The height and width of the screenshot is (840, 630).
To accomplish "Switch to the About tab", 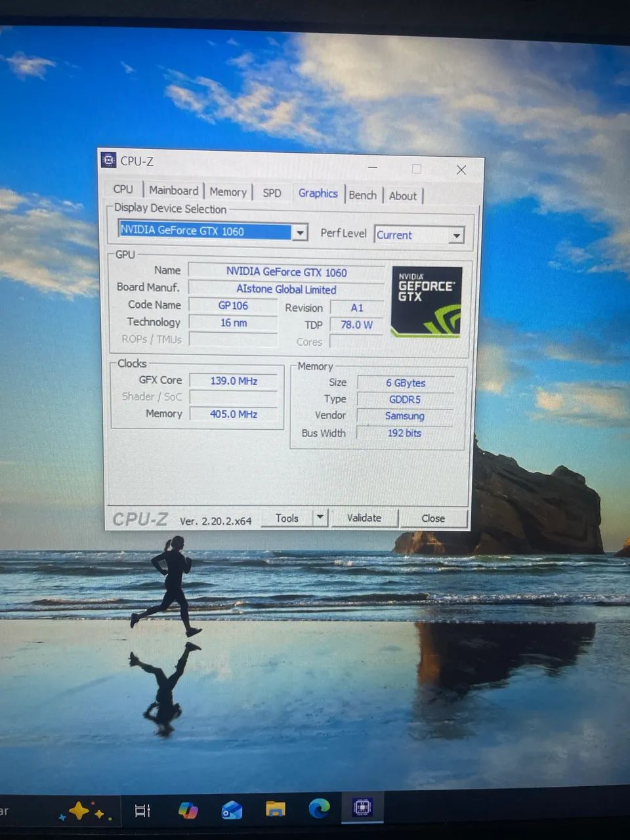I will pos(402,196).
